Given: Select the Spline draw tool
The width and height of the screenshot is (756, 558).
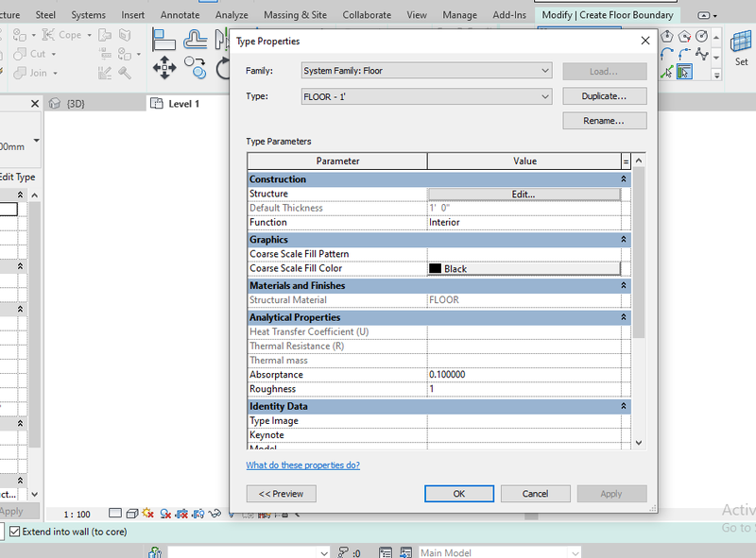Looking at the screenshot, I should coord(701,55).
